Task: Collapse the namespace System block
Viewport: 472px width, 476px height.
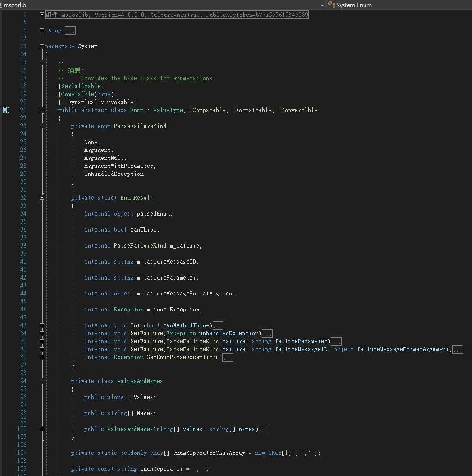Action: tap(42, 46)
